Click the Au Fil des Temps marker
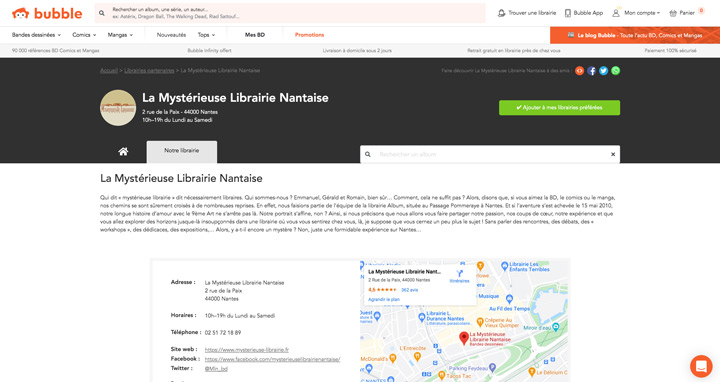 509,299
